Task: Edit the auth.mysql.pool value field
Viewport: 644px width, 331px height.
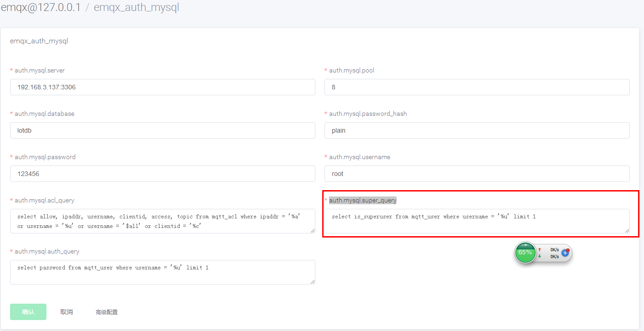Action: click(x=477, y=87)
